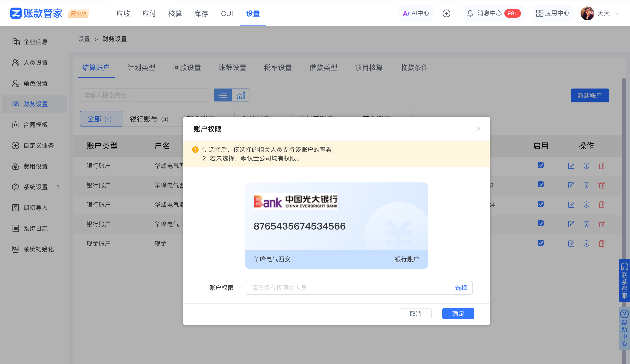Switch to chart view icon
Image resolution: width=630 pixels, height=364 pixels.
coord(241,95)
